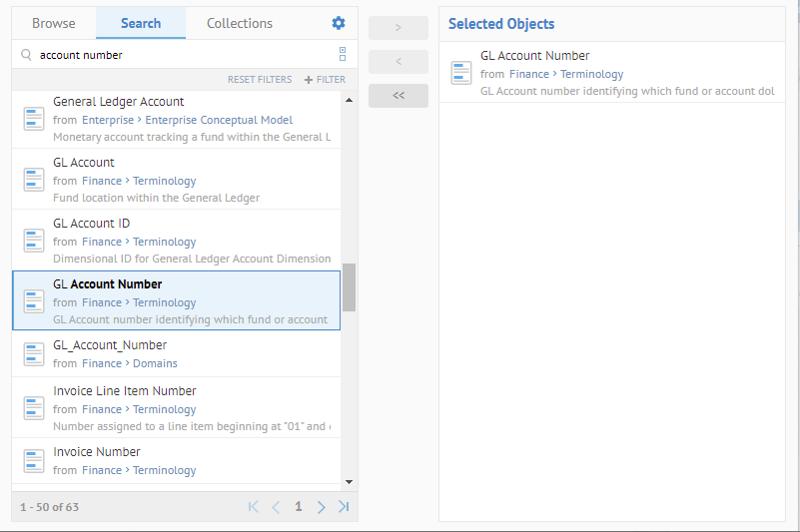Switch to the Browse tab

tap(54, 23)
